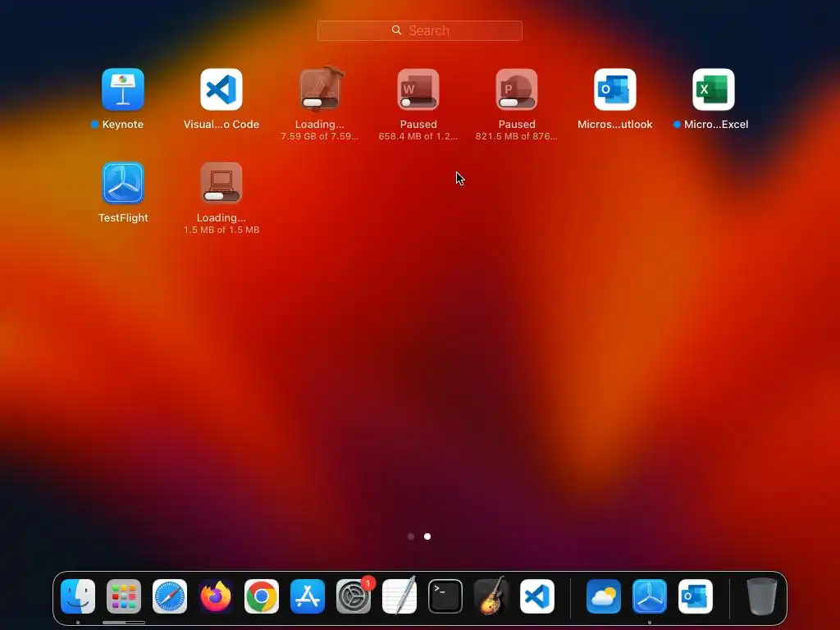Resume the paused Microsoft Word download
Viewport: 840px width, 630px height.
click(x=418, y=89)
